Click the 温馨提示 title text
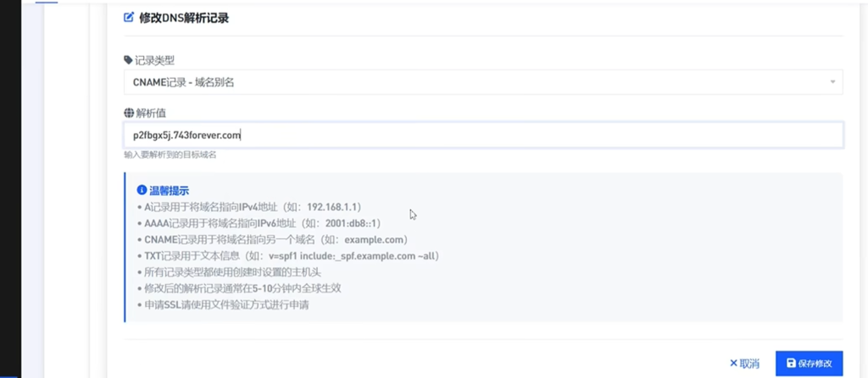 pos(169,190)
